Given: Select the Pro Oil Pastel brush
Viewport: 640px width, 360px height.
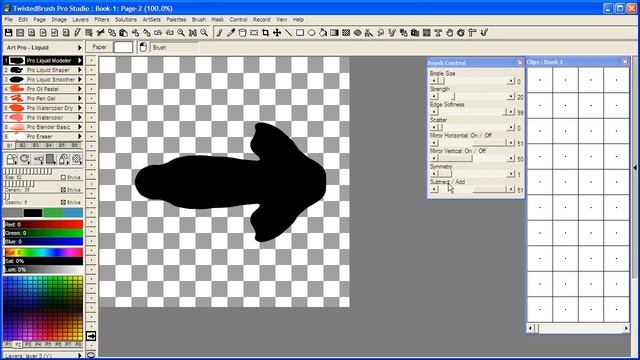Looking at the screenshot, I should (x=42, y=89).
